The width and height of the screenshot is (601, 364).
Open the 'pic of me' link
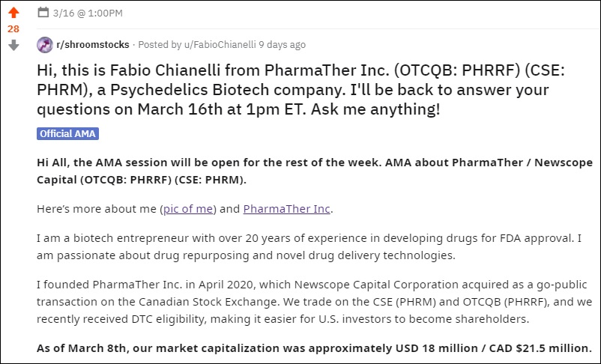(188, 209)
